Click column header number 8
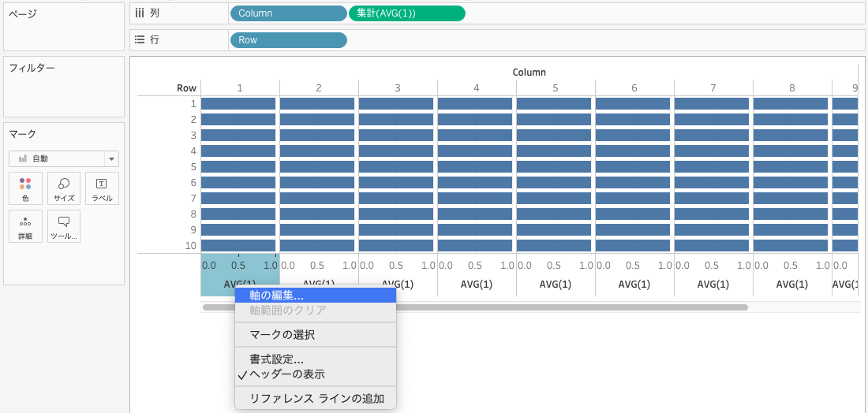This screenshot has height=413, width=868. (x=792, y=88)
